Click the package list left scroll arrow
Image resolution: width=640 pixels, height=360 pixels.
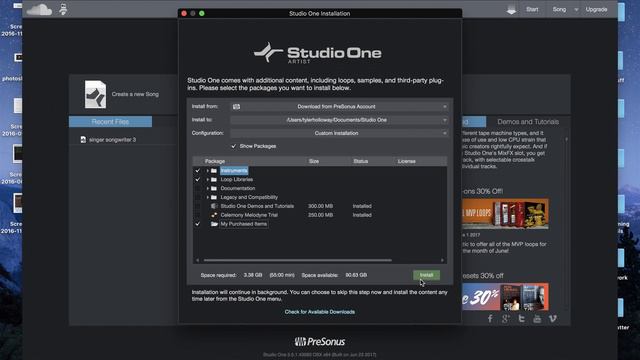coord(198,260)
